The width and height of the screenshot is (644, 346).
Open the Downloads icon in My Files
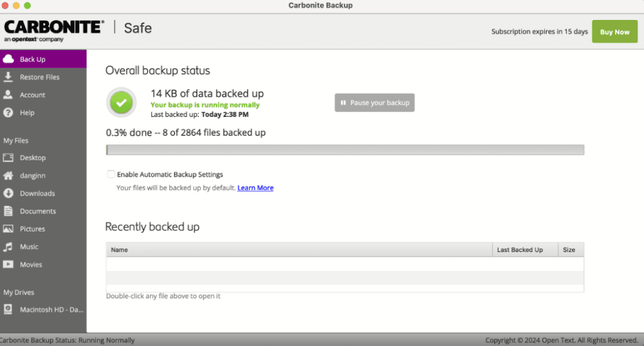8,194
